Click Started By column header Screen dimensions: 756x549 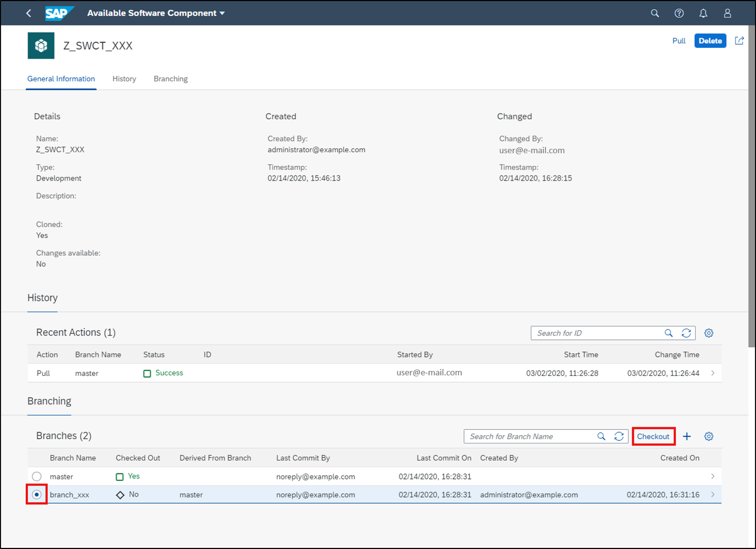415,354
